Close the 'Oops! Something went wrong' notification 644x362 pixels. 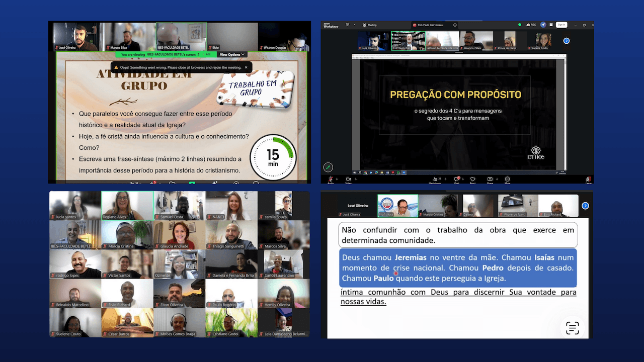pos(246,67)
